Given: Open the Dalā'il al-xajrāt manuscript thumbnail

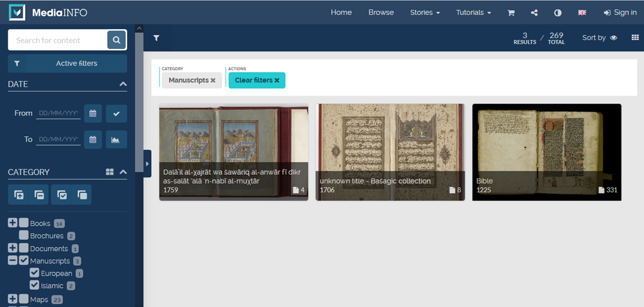Looking at the screenshot, I should [x=233, y=152].
